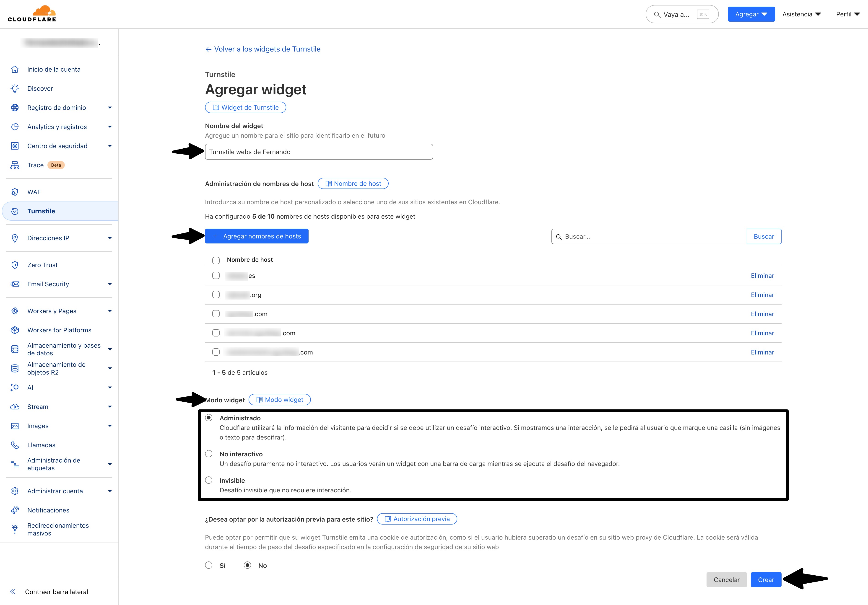Screen dimensions: 868x605
Task: Click the AI sparkles icon
Action: 15,387
